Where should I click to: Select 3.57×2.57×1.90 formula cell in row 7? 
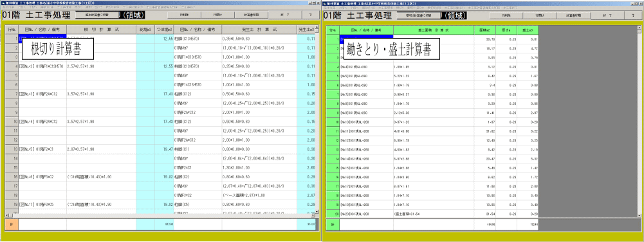click(101, 94)
